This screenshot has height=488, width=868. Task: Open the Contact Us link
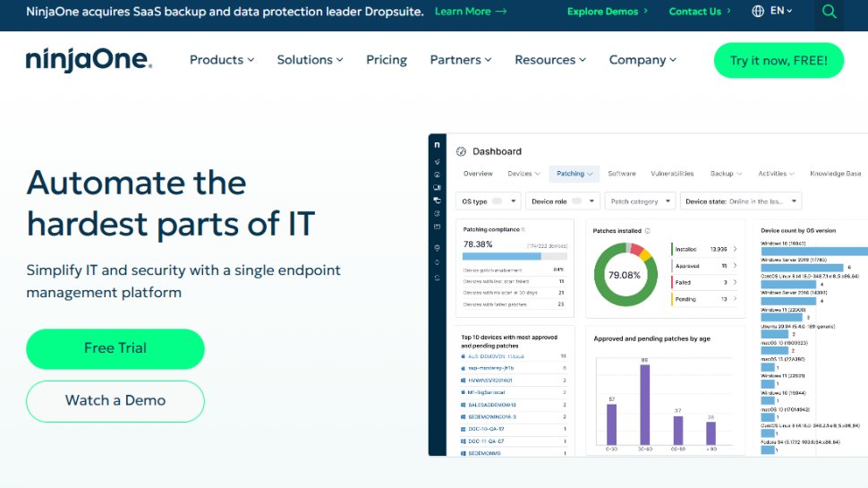click(700, 11)
